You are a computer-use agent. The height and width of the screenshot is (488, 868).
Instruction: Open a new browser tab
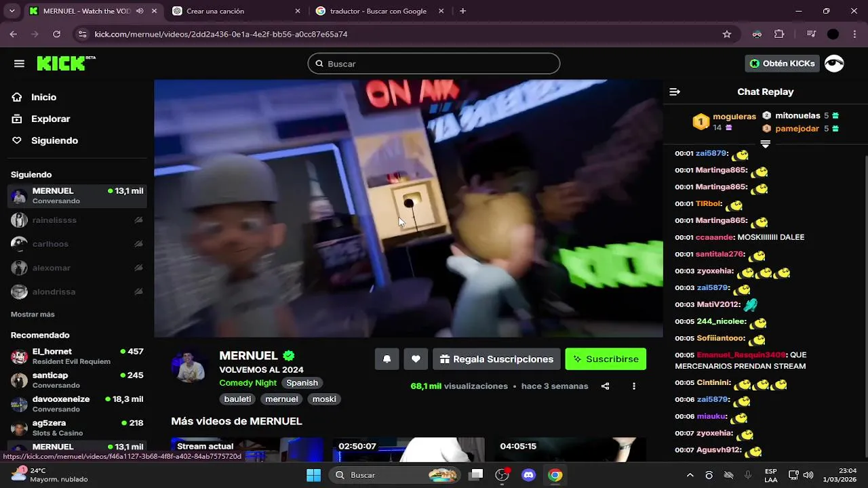[463, 11]
